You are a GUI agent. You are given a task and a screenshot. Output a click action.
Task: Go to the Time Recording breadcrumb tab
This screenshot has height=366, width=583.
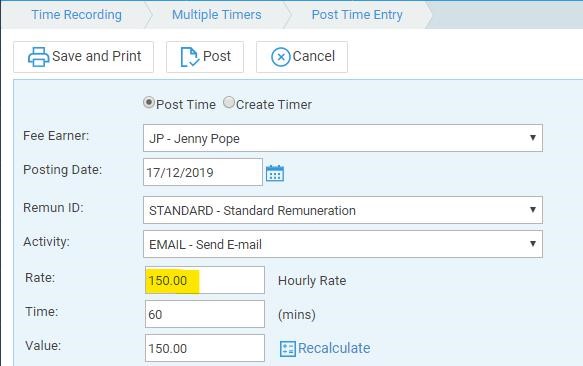click(77, 15)
